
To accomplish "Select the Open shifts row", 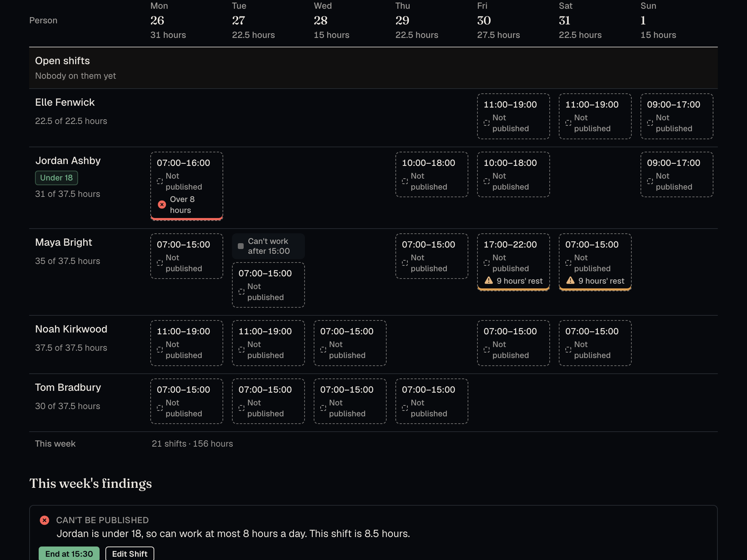I will tap(373, 68).
